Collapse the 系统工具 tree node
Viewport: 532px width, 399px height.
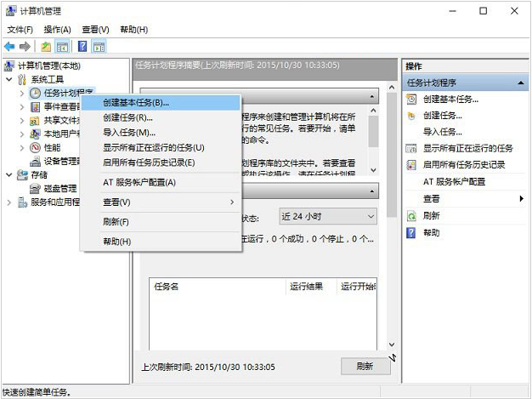click(9, 79)
